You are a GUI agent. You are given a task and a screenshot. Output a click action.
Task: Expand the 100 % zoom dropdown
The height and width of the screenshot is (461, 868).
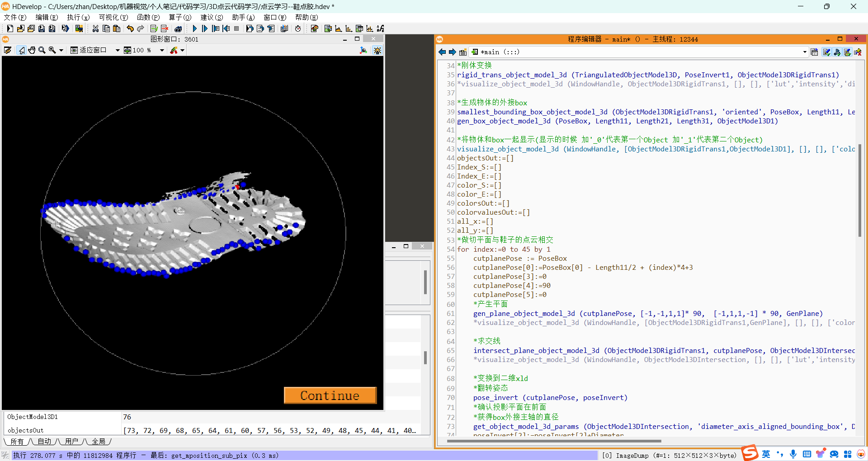pyautogui.click(x=162, y=50)
